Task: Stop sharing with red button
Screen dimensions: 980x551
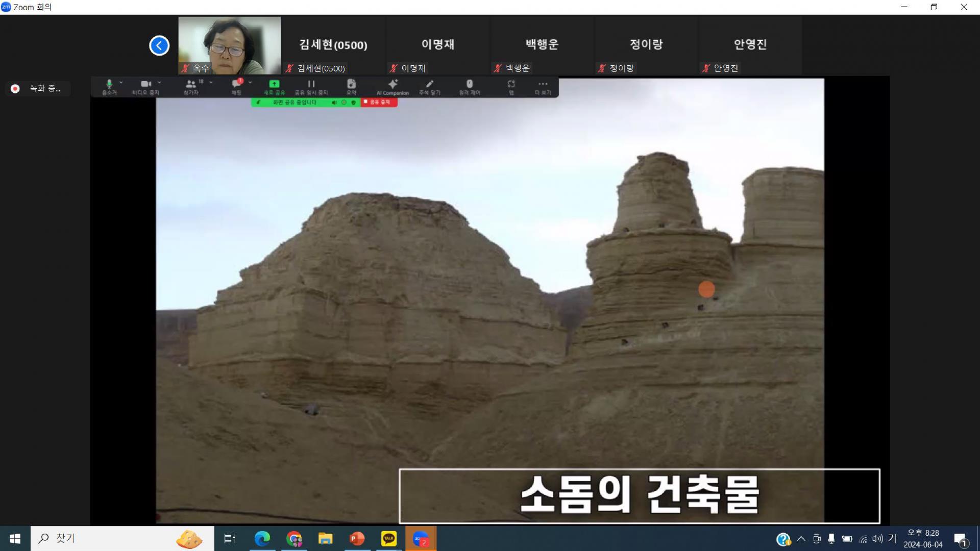Action: click(x=379, y=103)
